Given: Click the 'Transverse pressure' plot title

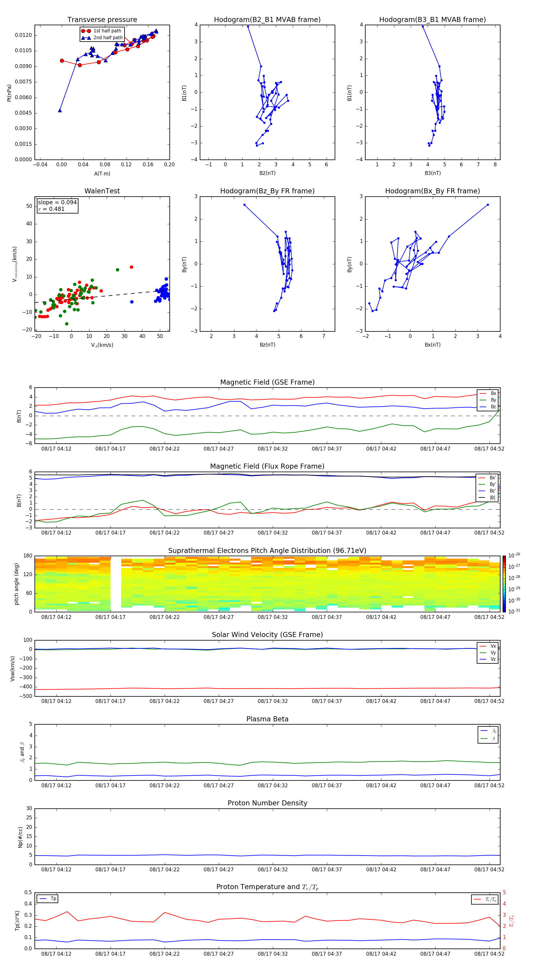Looking at the screenshot, I should [102, 20].
